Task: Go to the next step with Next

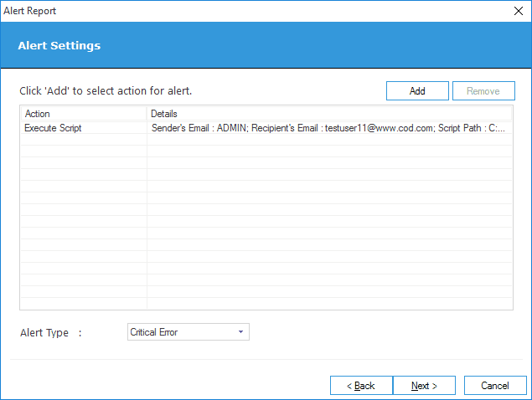Action: coord(424,386)
